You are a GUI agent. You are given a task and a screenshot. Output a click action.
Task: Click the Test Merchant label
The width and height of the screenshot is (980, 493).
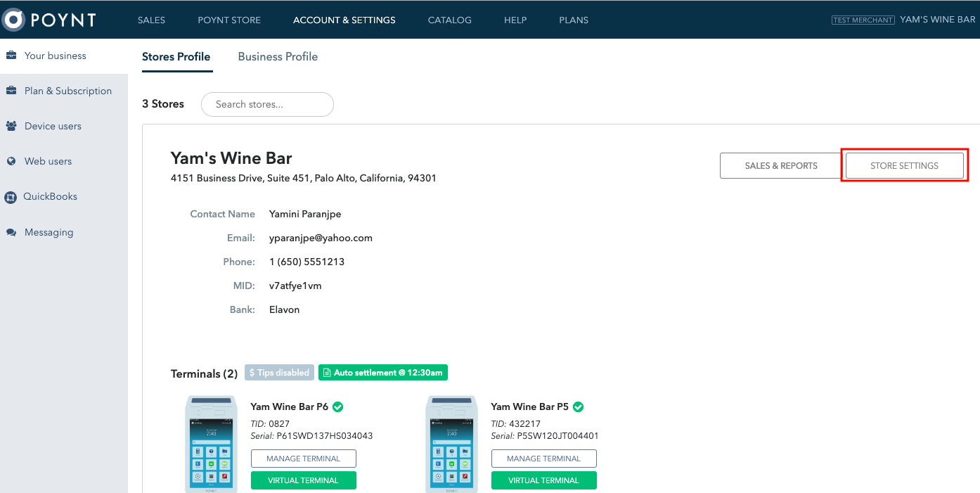coord(863,20)
